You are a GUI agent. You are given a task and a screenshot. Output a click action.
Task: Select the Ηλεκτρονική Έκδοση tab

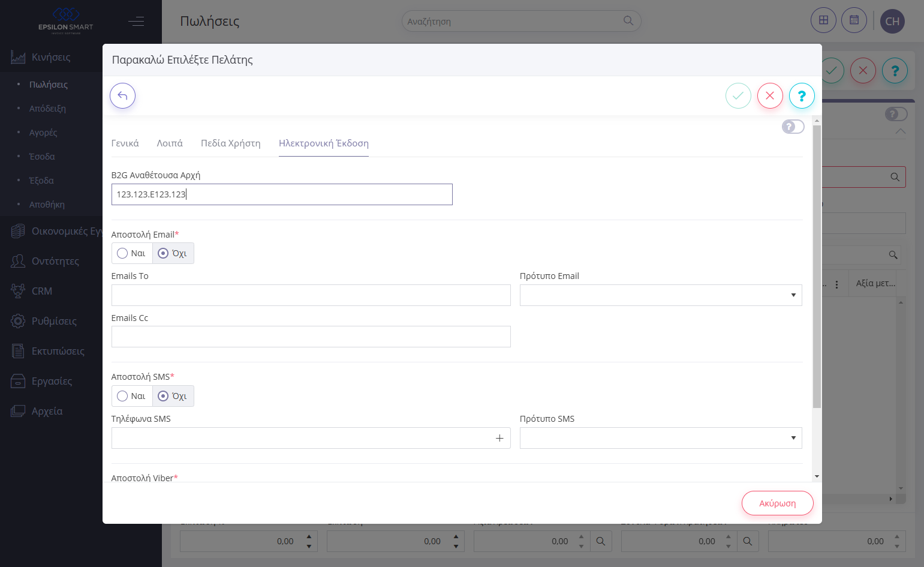(x=324, y=143)
